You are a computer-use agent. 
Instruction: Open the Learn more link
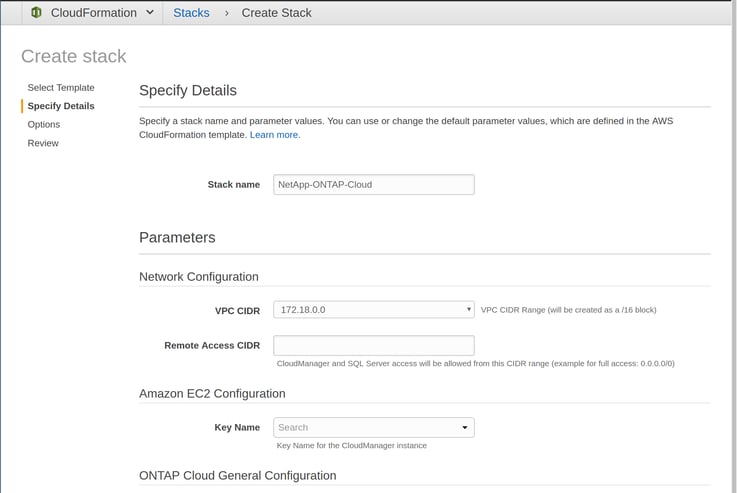click(274, 135)
